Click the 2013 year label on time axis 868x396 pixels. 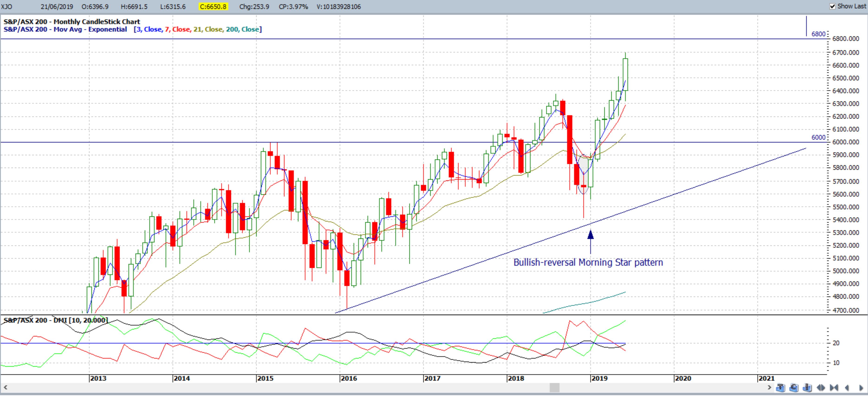98,378
